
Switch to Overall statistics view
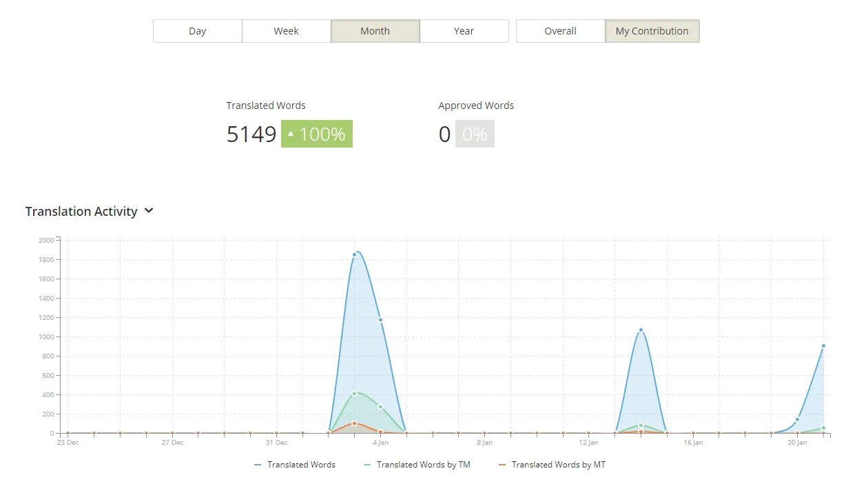[560, 31]
